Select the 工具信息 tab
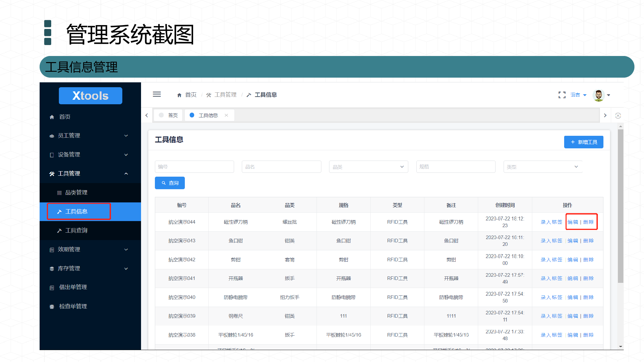This screenshot has width=644, height=362. coord(209,115)
